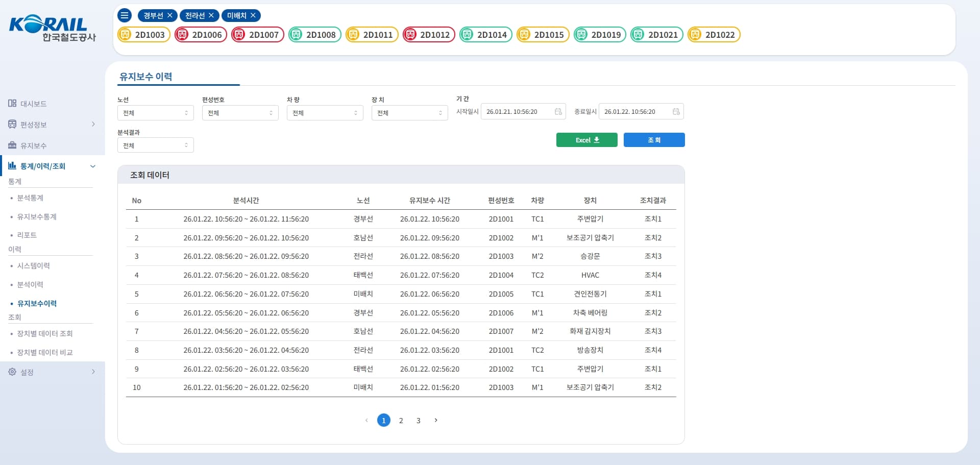Open the 편성번호 dropdown

[240, 113]
